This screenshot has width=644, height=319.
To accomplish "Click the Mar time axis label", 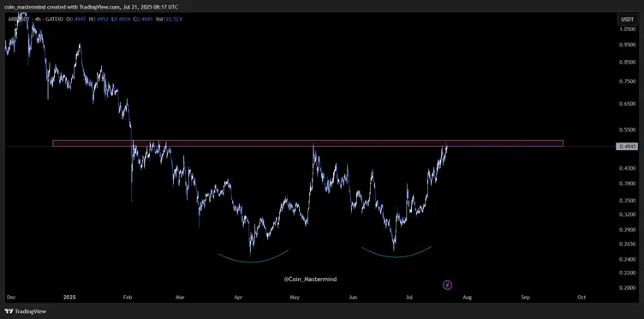I will (x=181, y=297).
